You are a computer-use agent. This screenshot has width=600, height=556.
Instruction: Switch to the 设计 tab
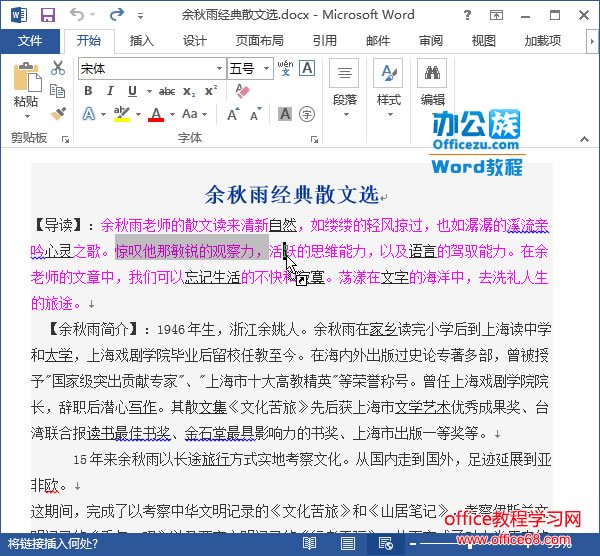(194, 41)
